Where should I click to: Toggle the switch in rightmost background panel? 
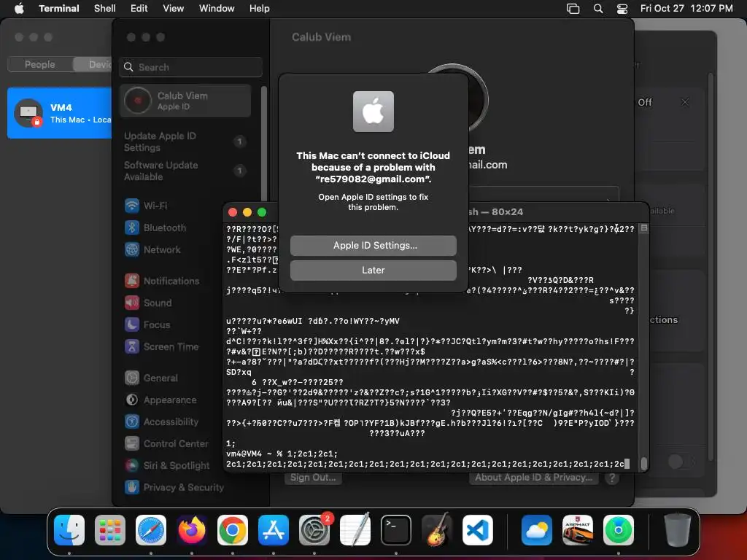click(681, 462)
